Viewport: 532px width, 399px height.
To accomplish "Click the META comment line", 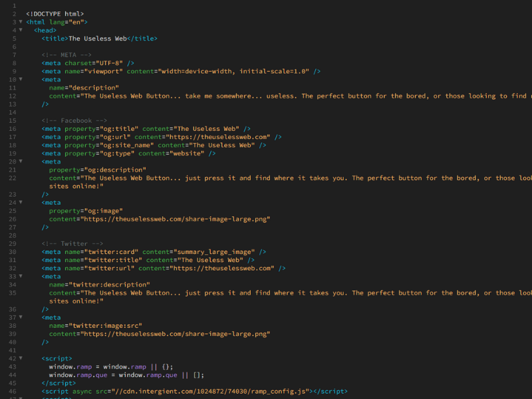I will click(66, 55).
